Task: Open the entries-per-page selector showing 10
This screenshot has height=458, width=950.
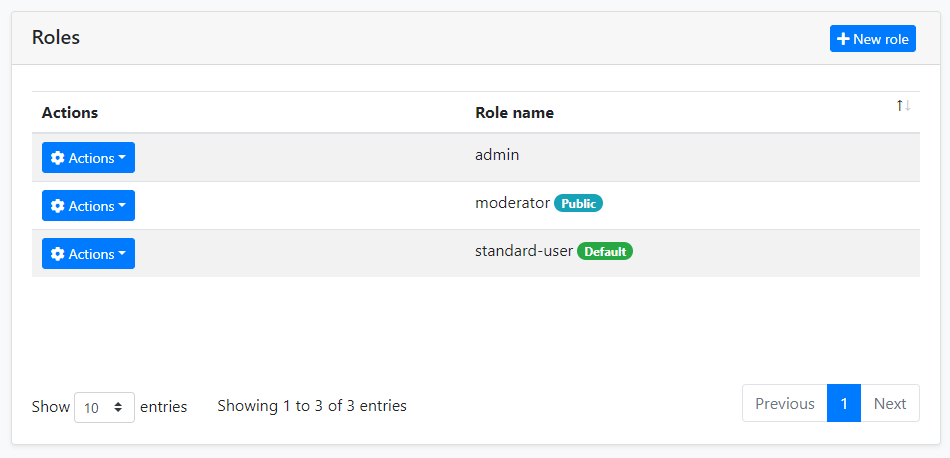Action: coord(104,407)
